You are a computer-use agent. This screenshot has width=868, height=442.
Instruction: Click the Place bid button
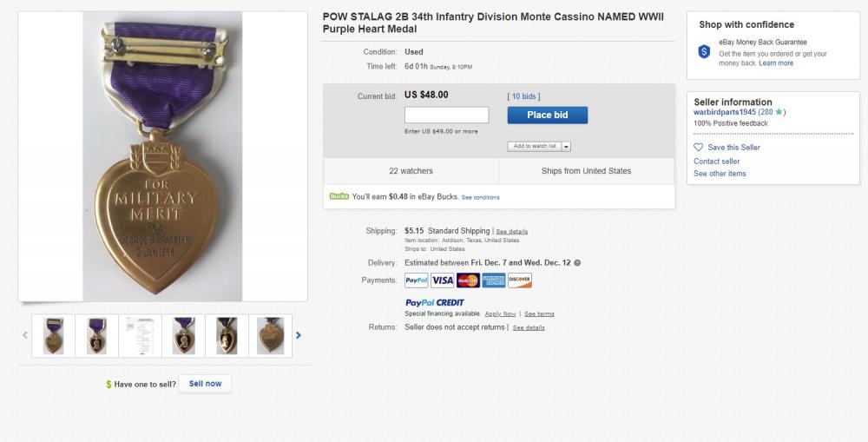(x=548, y=115)
